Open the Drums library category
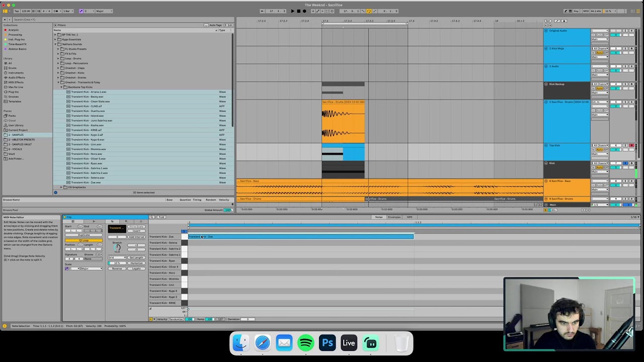Viewport: 644px width, 362px height. pos(12,68)
